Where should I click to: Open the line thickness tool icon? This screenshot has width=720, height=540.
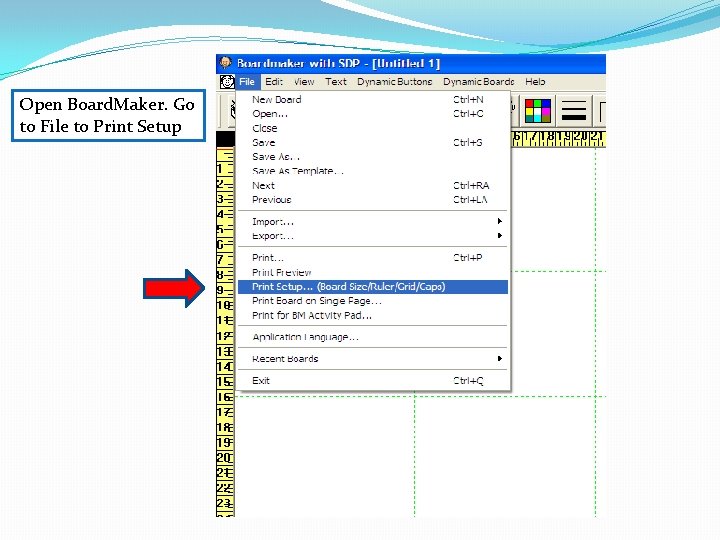pyautogui.click(x=574, y=111)
